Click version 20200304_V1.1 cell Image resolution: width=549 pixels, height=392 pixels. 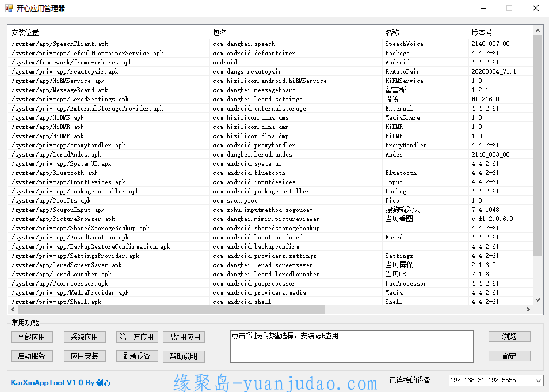click(494, 71)
